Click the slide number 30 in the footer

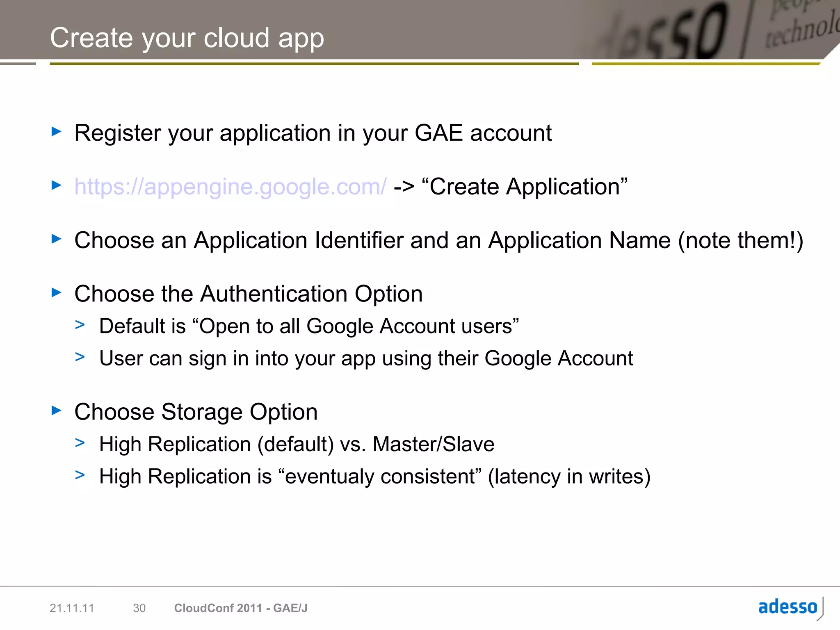pos(139,608)
